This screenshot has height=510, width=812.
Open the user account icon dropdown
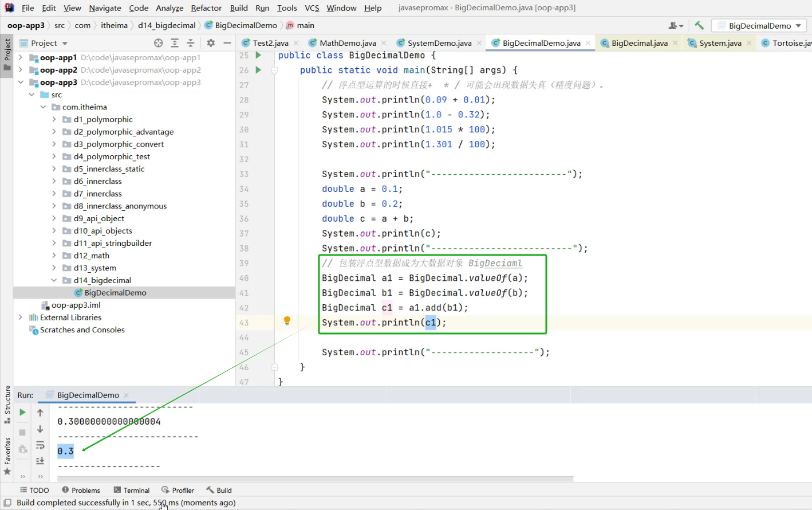tap(676, 25)
